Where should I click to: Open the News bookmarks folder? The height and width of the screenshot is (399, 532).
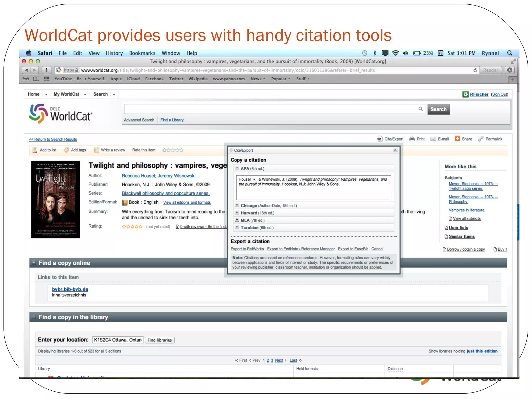point(258,79)
